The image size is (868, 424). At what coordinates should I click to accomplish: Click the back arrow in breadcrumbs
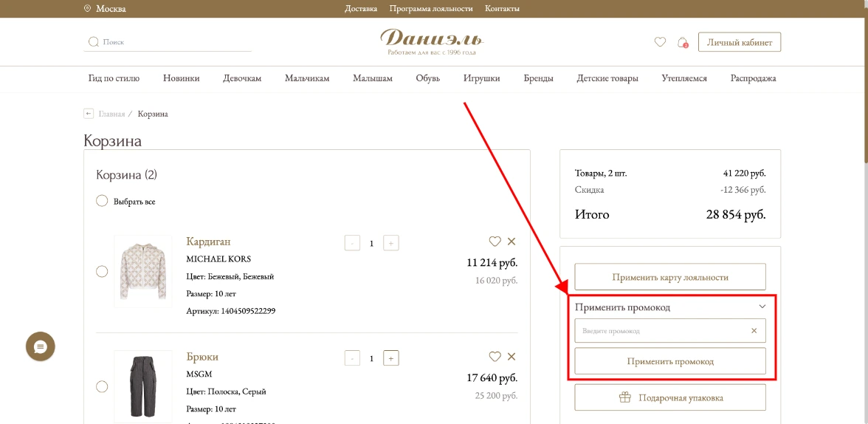coord(89,114)
